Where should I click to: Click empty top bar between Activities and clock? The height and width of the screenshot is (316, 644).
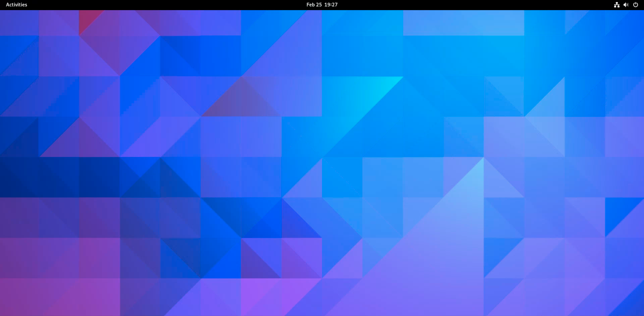[163, 5]
